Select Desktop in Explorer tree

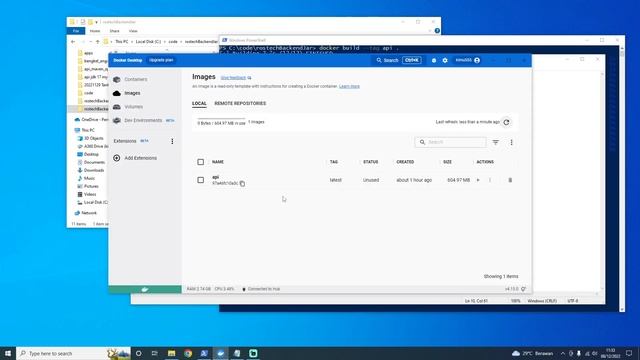point(88,154)
